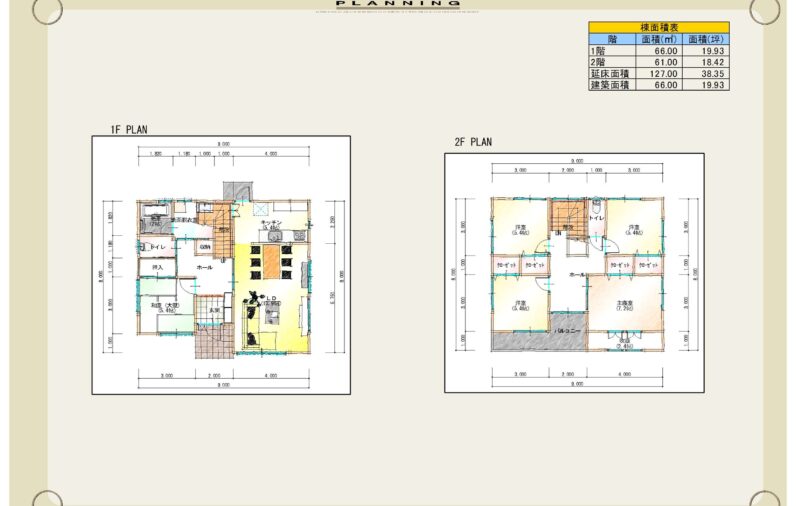The height and width of the screenshot is (506, 796).
Task: Click 66.00 in the 建築面積 row
Action: [x=666, y=85]
